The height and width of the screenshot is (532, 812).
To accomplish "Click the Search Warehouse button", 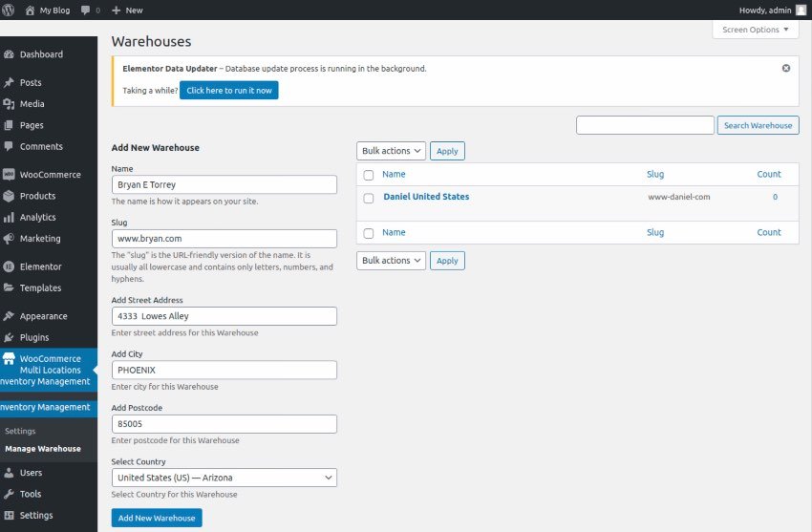I will (759, 125).
